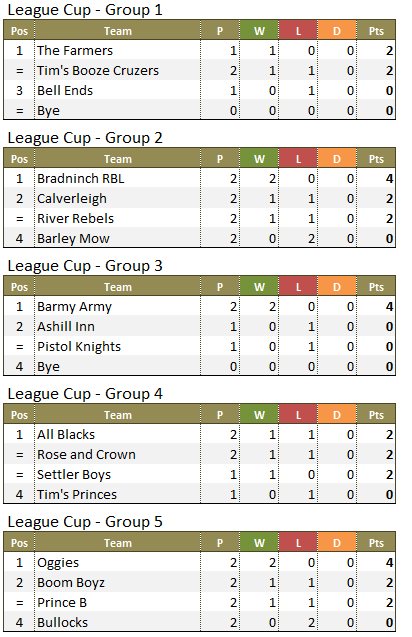Select the Pistol Knights row
The image size is (412, 637).
[x=199, y=346]
